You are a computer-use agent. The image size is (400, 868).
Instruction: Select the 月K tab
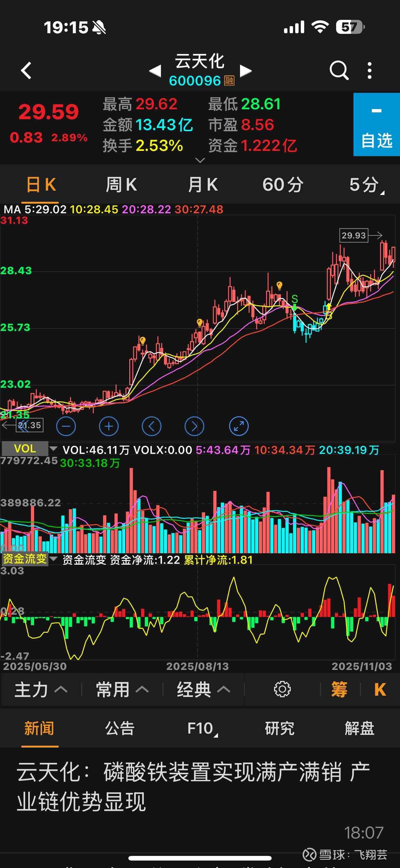(x=203, y=185)
